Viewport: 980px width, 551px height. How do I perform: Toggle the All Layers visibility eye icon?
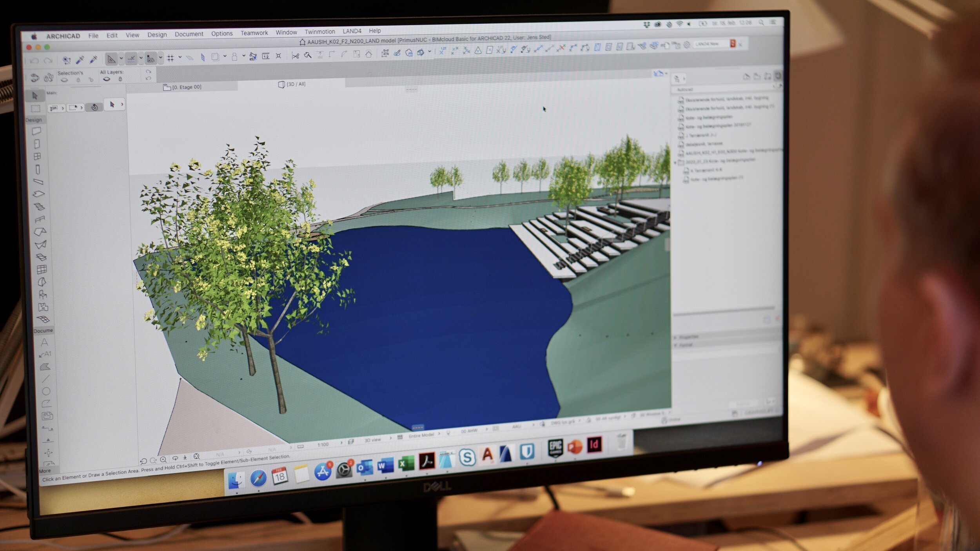pos(107,79)
